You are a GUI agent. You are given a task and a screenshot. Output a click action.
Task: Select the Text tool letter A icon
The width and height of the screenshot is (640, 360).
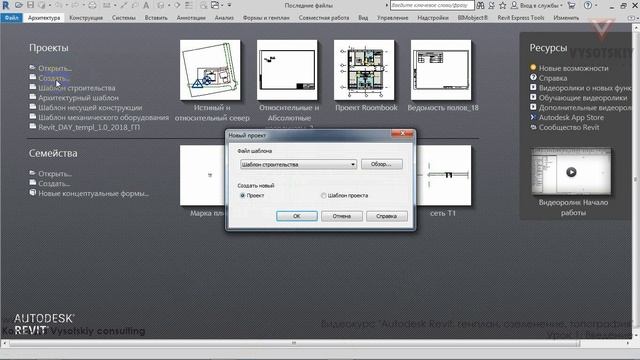pyautogui.click(x=146, y=5)
